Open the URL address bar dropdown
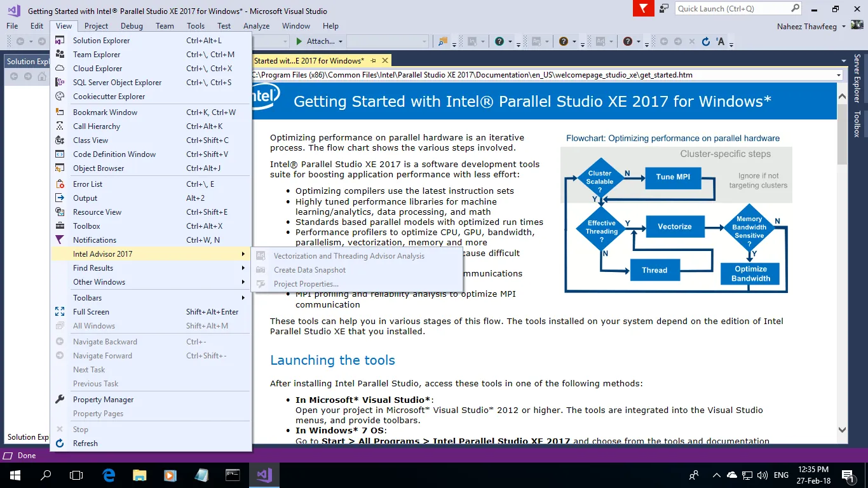Viewport: 868px width, 488px height. point(839,75)
